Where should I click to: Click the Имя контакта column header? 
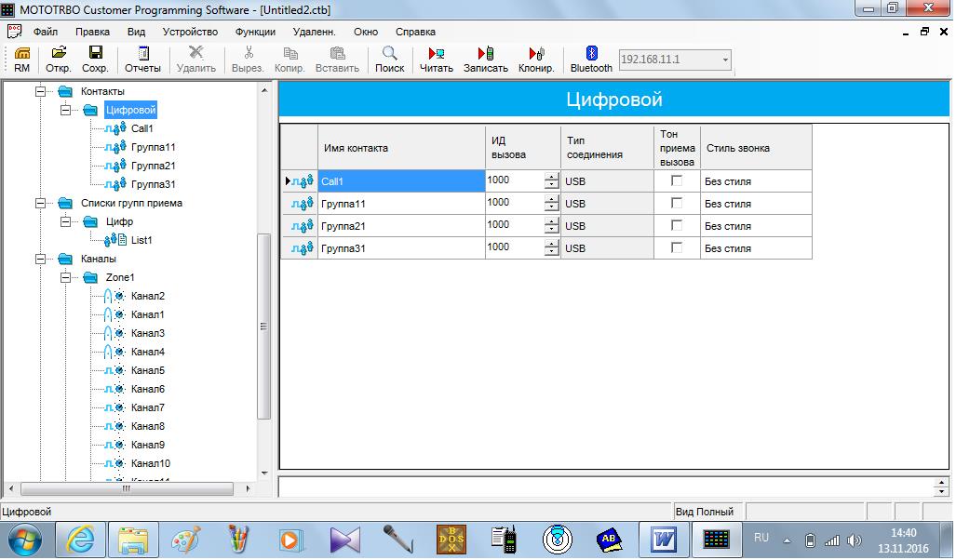click(x=401, y=148)
